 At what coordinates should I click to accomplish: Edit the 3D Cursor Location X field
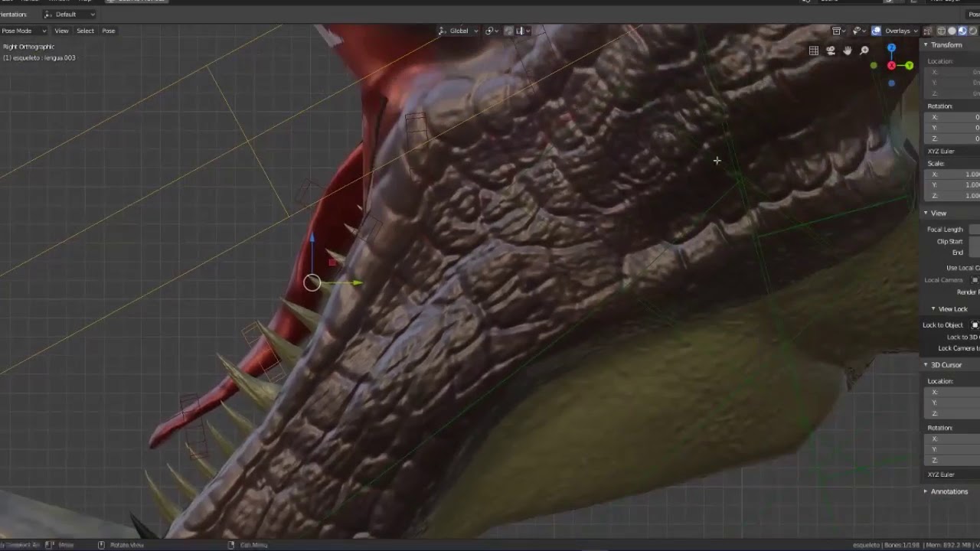[x=953, y=392]
